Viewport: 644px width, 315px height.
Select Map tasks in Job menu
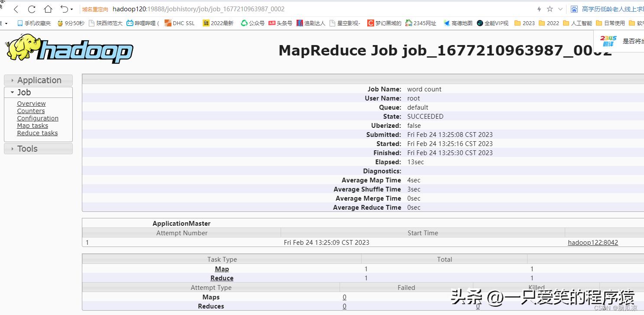click(32, 126)
